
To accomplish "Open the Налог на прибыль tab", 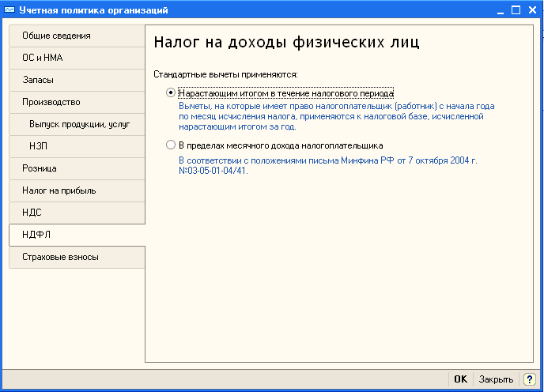I will [x=77, y=190].
